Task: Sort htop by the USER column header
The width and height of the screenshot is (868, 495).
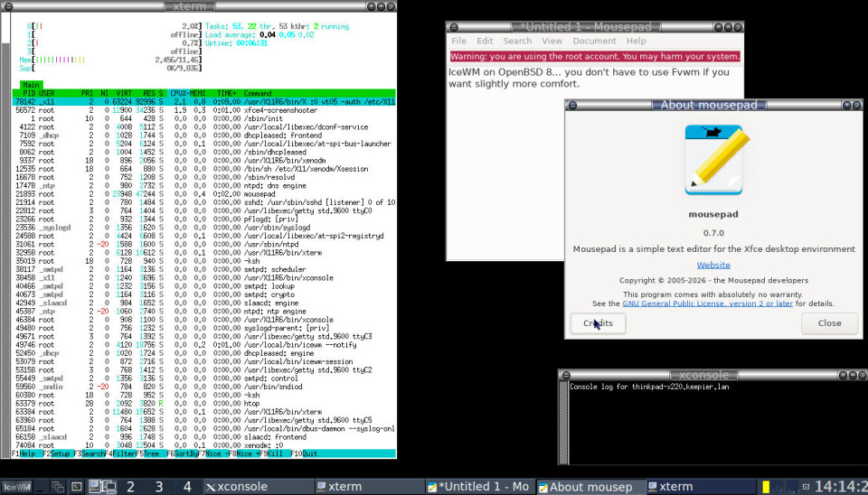Action: 46,93
